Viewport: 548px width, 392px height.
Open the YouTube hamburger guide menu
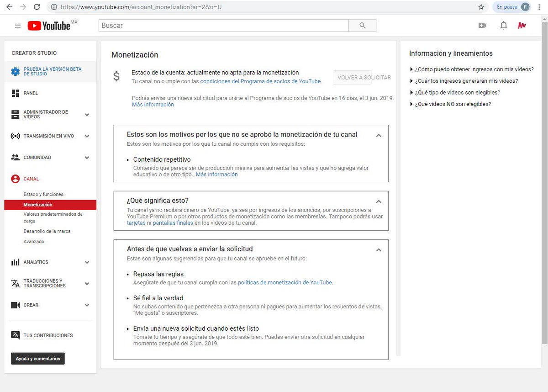pyautogui.click(x=18, y=26)
